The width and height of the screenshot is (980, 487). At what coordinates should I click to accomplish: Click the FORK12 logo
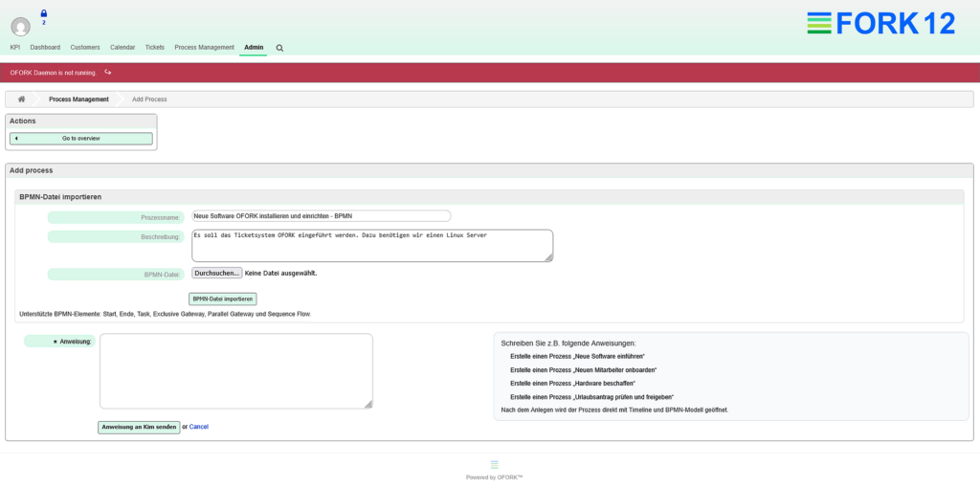point(881,24)
